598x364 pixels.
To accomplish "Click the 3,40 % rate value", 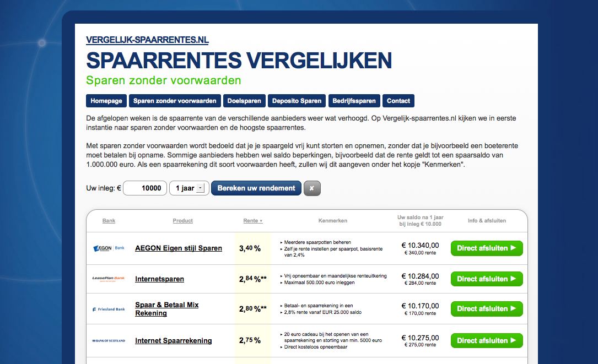I will click(x=250, y=248).
